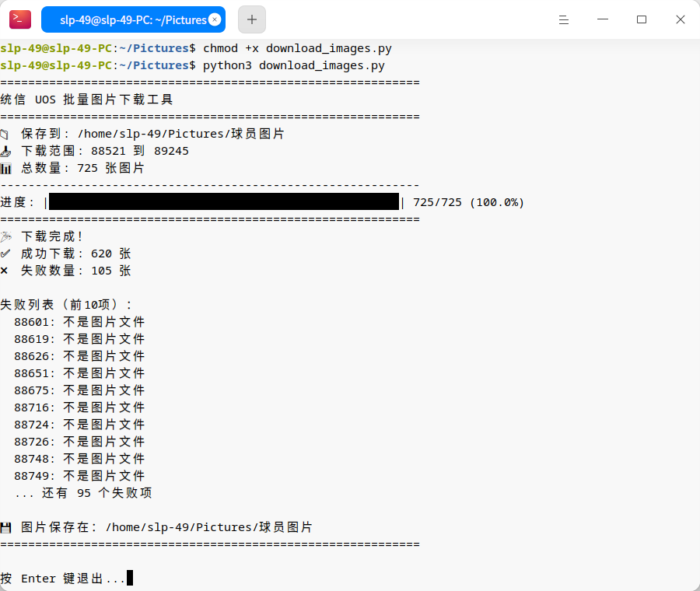700x591 pixels.
Task: Click the terminal app icon in title bar
Action: pos(20,19)
